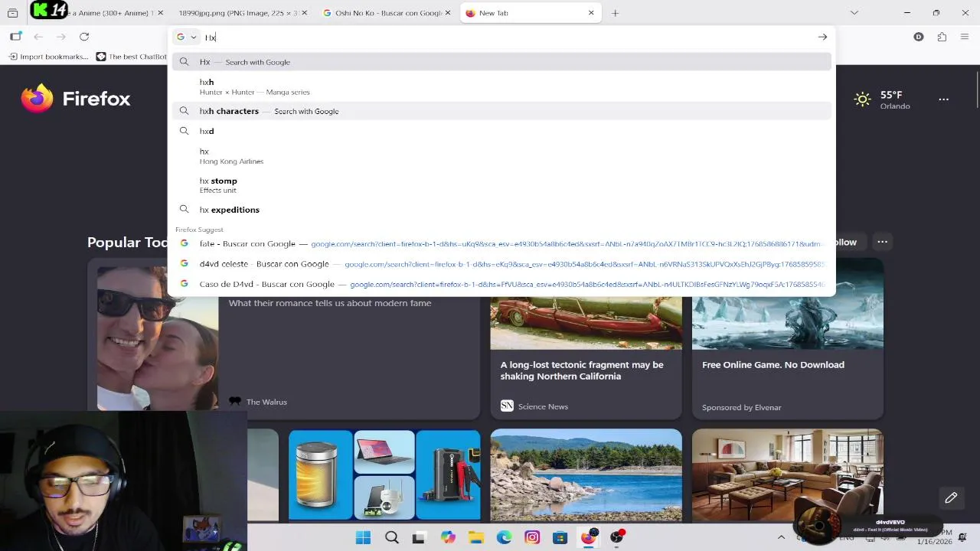This screenshot has width=980, height=551.
Task: Open File Explorer from the taskbar
Action: click(x=475, y=537)
